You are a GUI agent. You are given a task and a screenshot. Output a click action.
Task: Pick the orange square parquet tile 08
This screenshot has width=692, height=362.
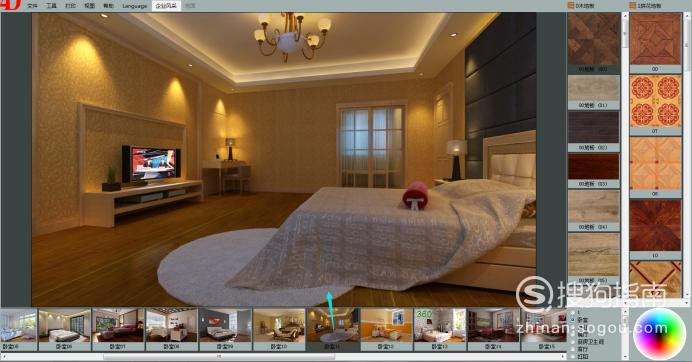click(x=655, y=167)
